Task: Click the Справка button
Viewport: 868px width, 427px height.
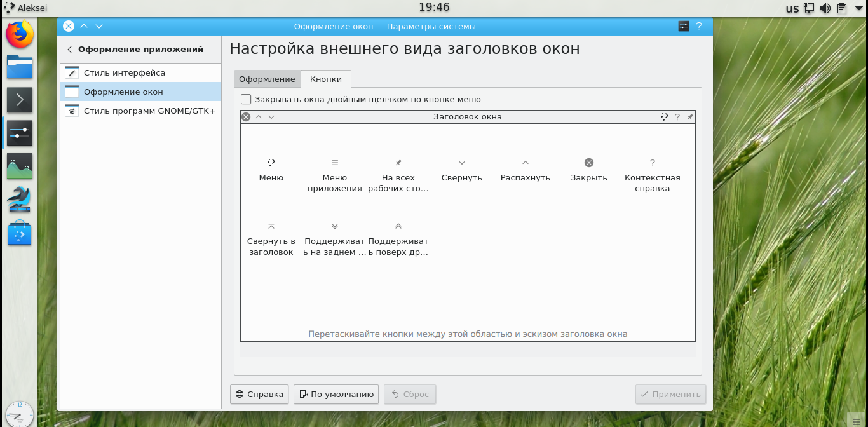Action: [259, 394]
